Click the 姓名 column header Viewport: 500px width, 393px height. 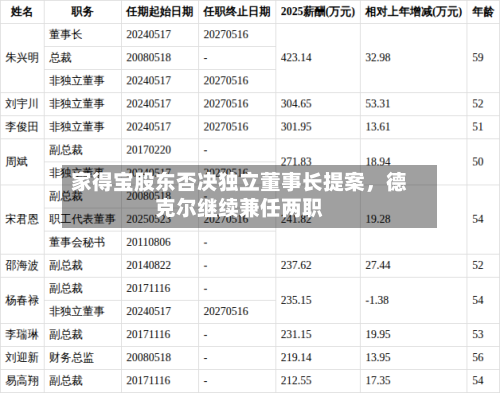22,12
